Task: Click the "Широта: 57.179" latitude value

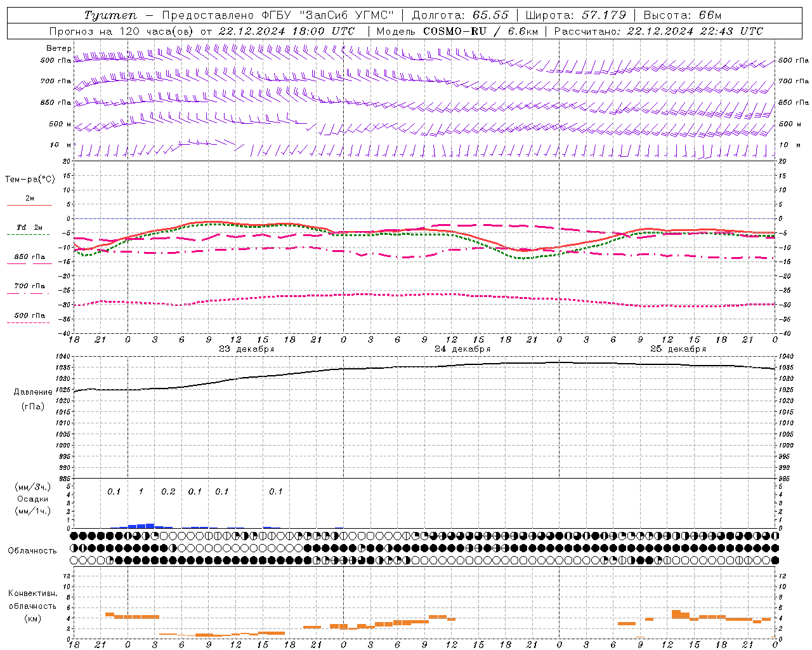Action: pos(576,16)
